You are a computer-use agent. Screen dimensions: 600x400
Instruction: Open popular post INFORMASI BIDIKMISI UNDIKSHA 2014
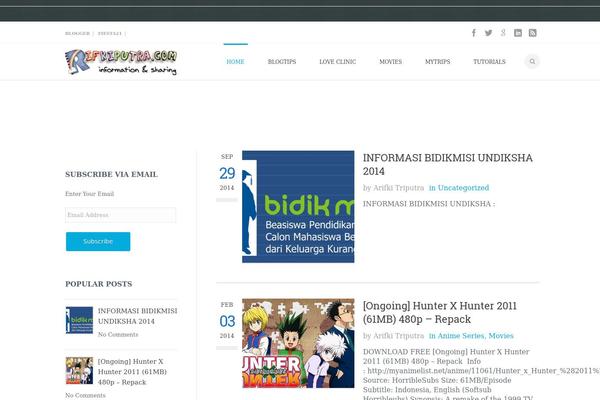click(x=137, y=316)
